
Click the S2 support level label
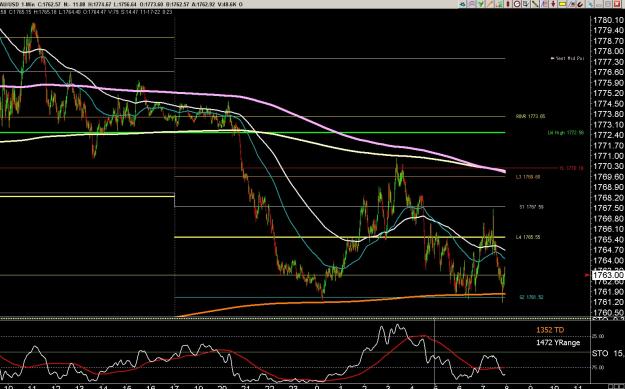(x=531, y=297)
